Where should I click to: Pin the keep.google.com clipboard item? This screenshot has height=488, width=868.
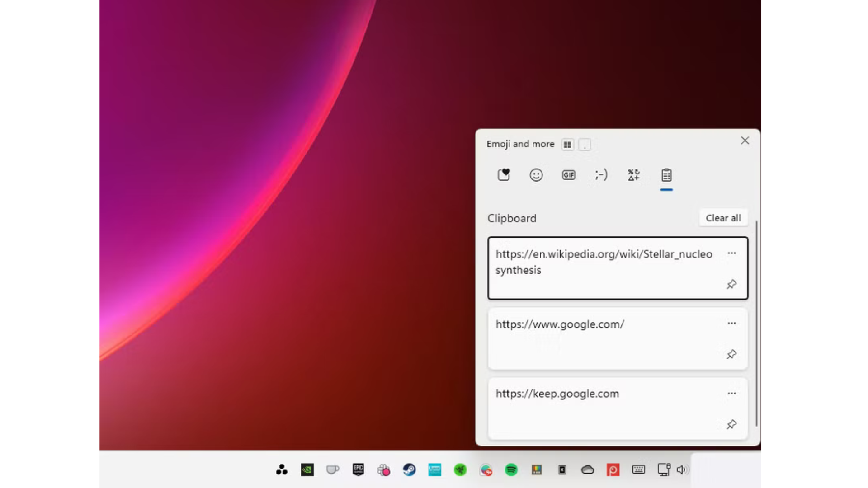pyautogui.click(x=731, y=425)
